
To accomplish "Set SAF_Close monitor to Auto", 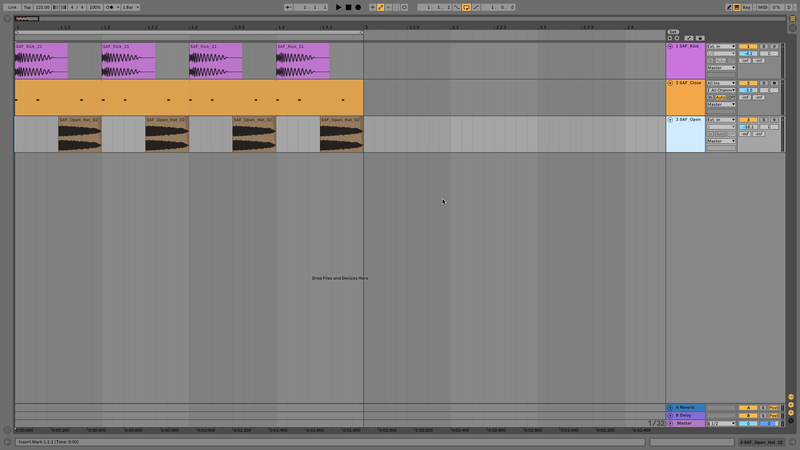I will pos(720,97).
